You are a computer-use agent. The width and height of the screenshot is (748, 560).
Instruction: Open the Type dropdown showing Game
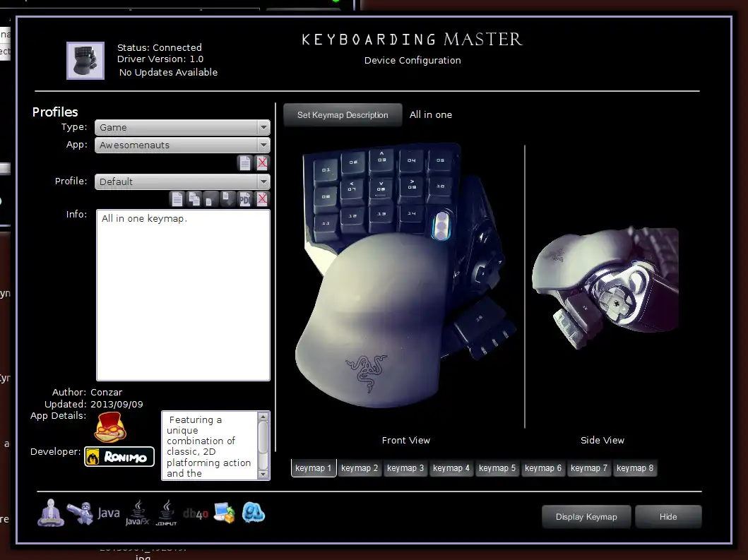[182, 127]
